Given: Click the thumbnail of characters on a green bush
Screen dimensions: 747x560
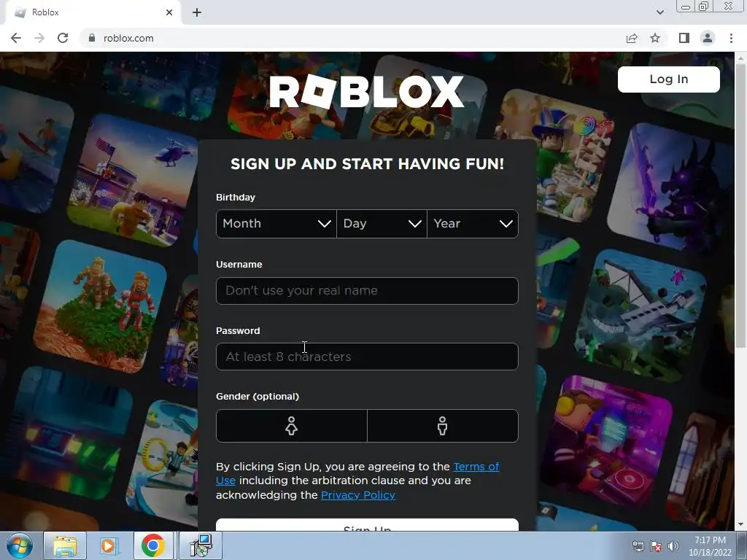Looking at the screenshot, I should tap(100, 307).
